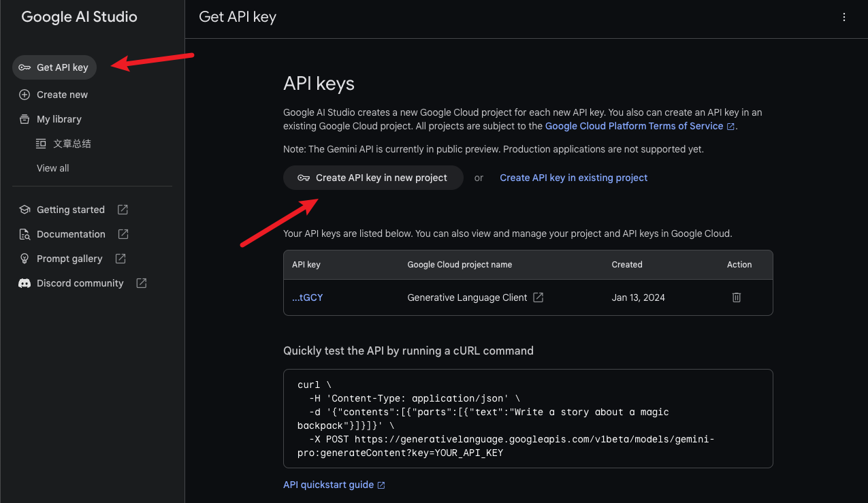Click key icon inside Create API key button
This screenshot has width=868, height=503.
click(304, 178)
